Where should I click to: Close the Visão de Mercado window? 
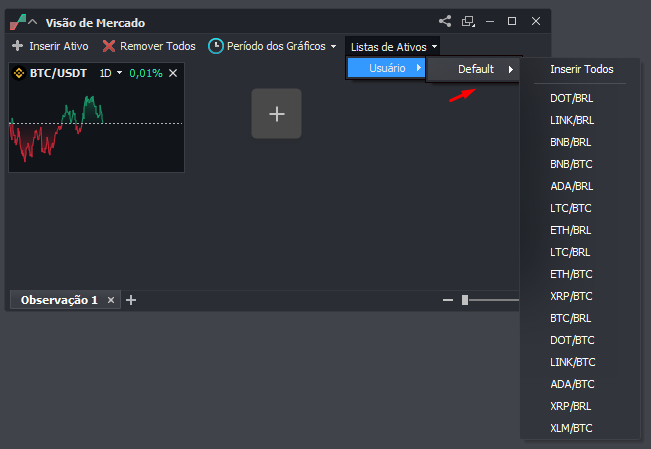tap(536, 21)
